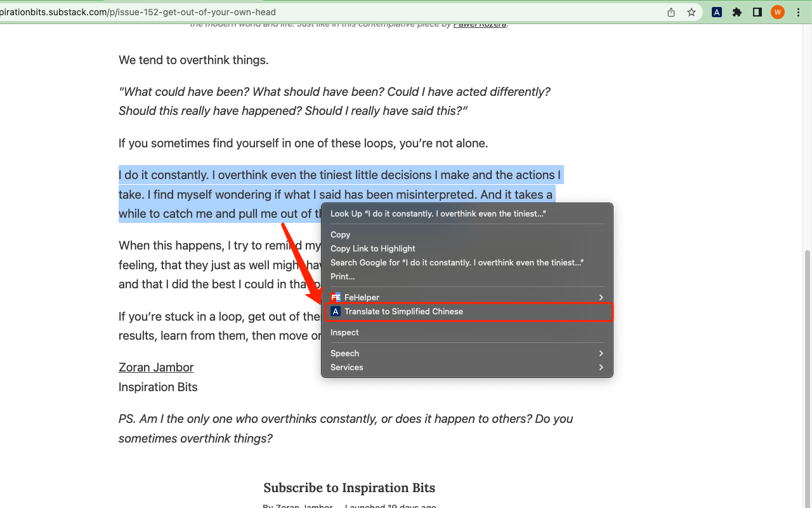Choose Copy Link to Highlight
This screenshot has width=812, height=508.
[x=467, y=248]
